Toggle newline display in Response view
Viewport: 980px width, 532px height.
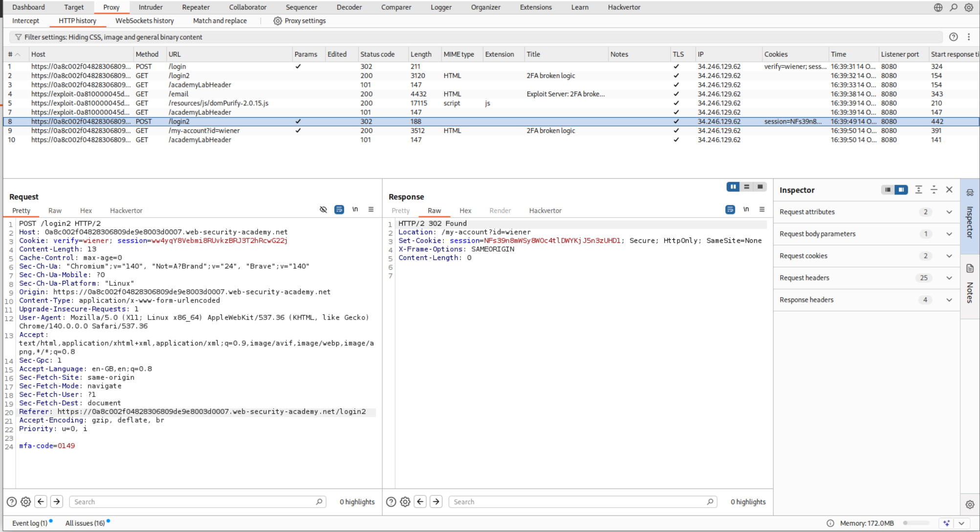(x=746, y=210)
